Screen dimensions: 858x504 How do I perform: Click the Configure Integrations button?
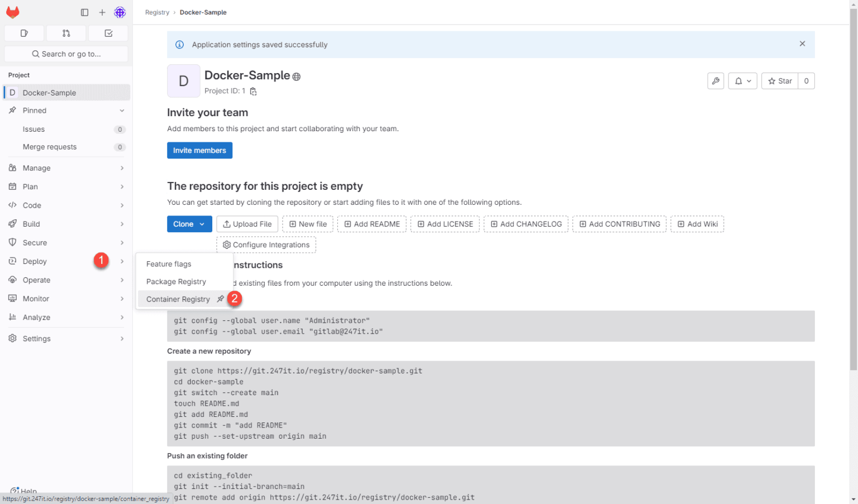coord(266,244)
